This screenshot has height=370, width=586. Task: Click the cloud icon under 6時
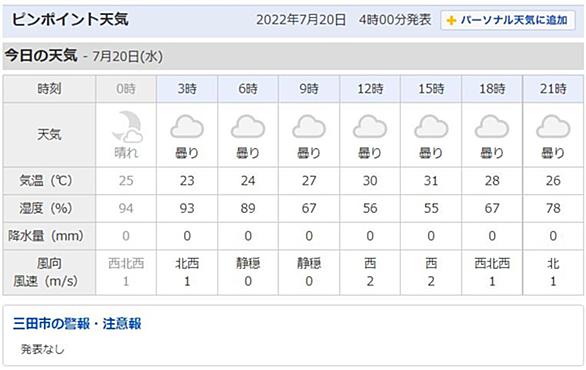248,127
